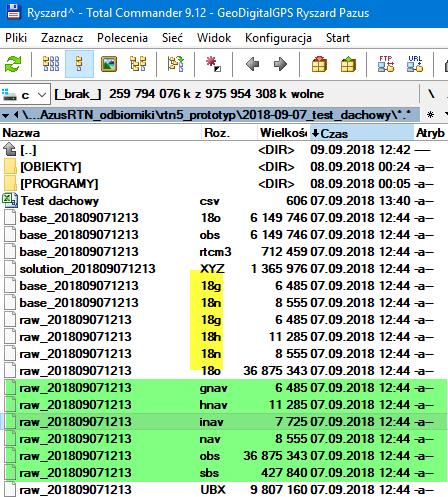Open the Polecenia menu
Screen dimensions: 448x497
[122, 38]
